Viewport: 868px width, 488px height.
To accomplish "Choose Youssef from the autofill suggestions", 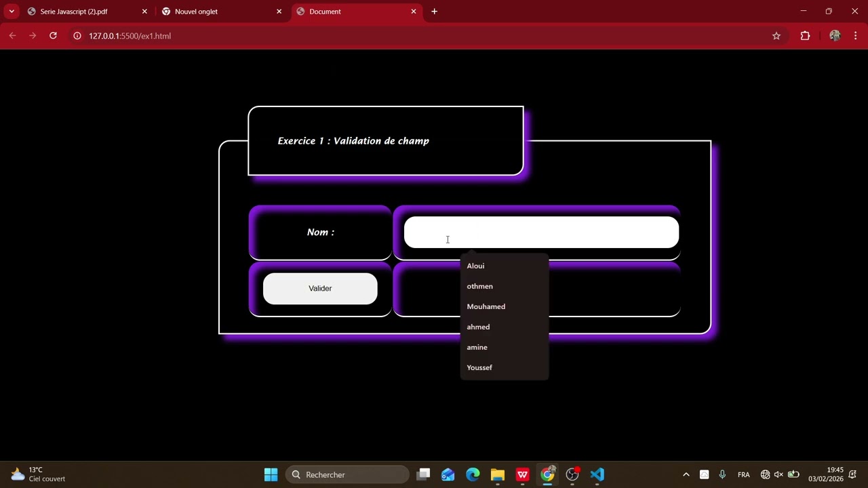I will pyautogui.click(x=504, y=367).
